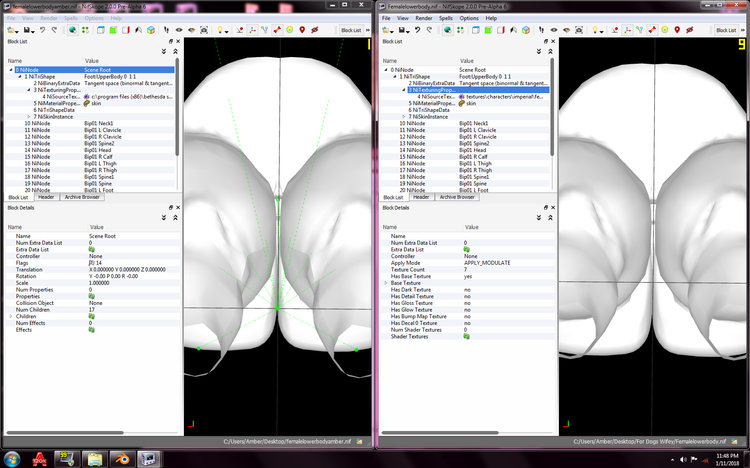Toggle show axes icon in left window
This screenshot has width=750, height=468.
[252, 30]
